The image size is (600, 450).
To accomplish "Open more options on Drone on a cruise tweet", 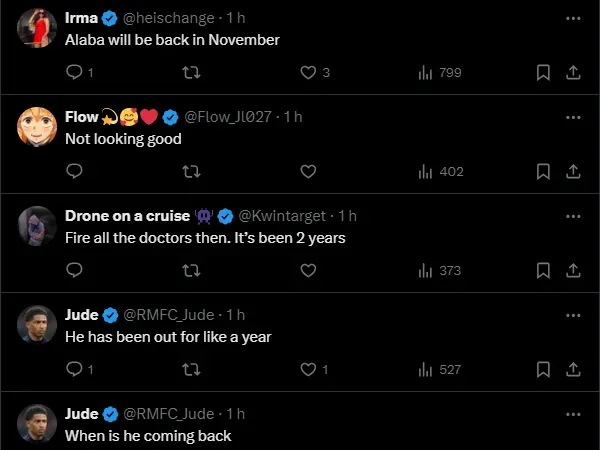I will tap(572, 216).
